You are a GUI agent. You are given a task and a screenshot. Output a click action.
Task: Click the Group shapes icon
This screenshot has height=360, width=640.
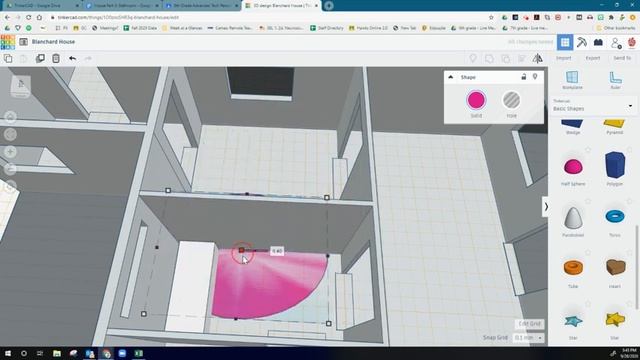point(489,58)
